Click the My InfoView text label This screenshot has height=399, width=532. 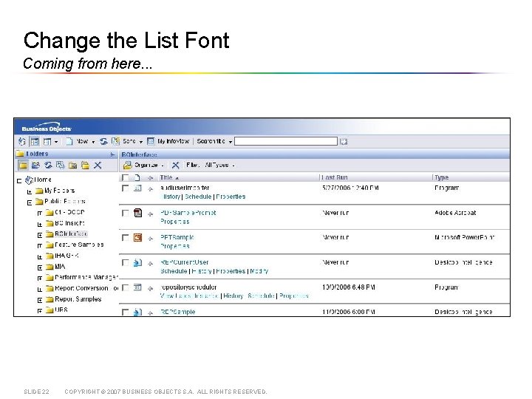(x=174, y=141)
